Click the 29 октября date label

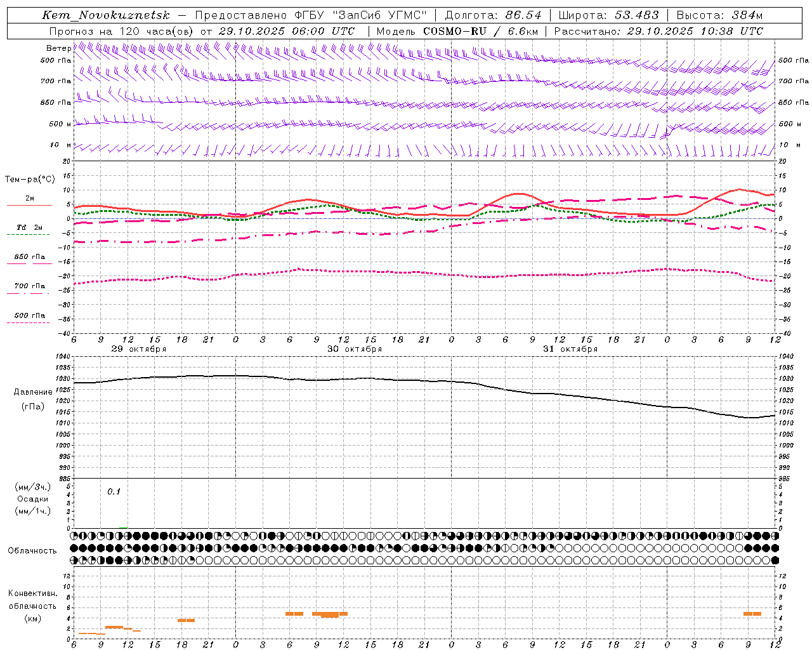[x=139, y=349]
